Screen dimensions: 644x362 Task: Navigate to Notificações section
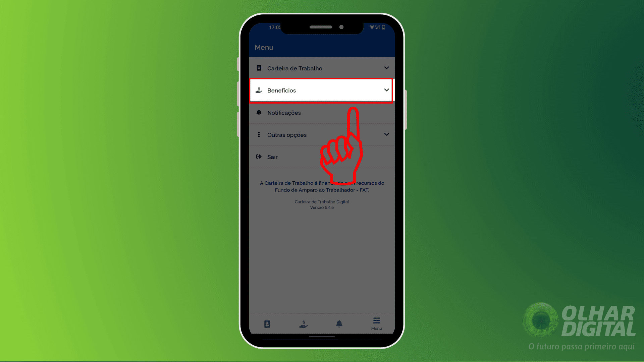[284, 113]
